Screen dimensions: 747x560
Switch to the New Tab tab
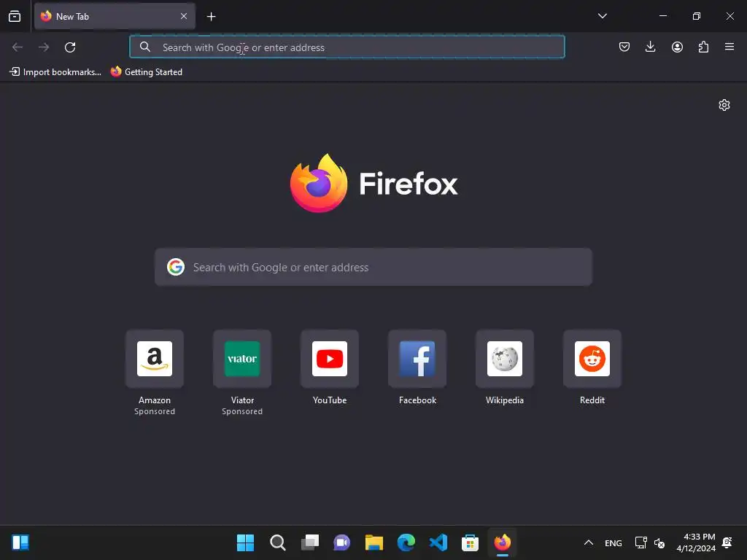coord(115,16)
